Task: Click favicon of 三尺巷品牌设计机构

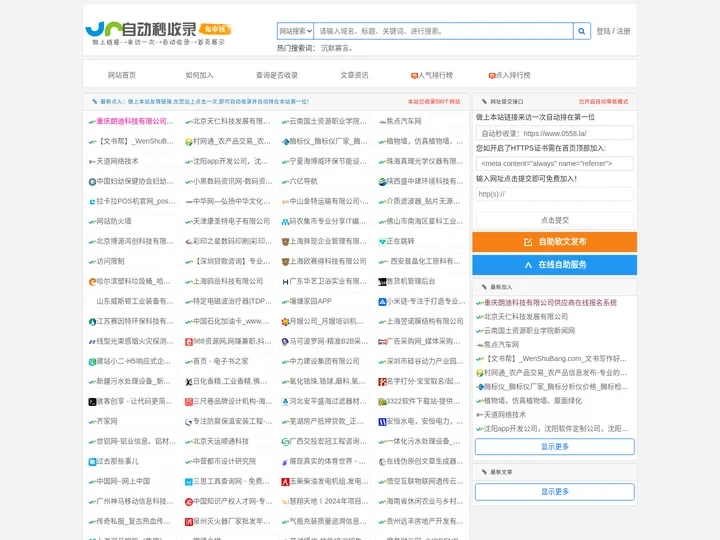Action: click(188, 402)
